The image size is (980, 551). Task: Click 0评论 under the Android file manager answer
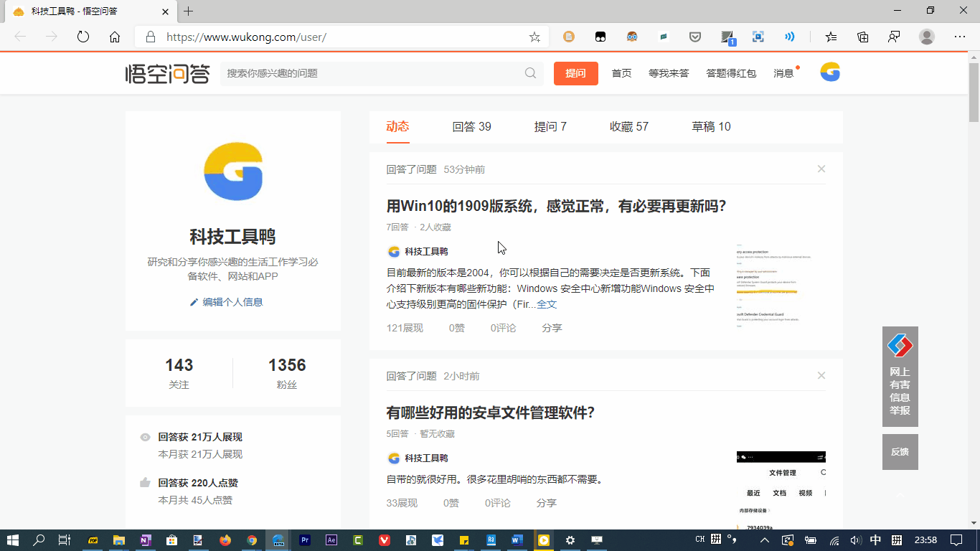498,503
